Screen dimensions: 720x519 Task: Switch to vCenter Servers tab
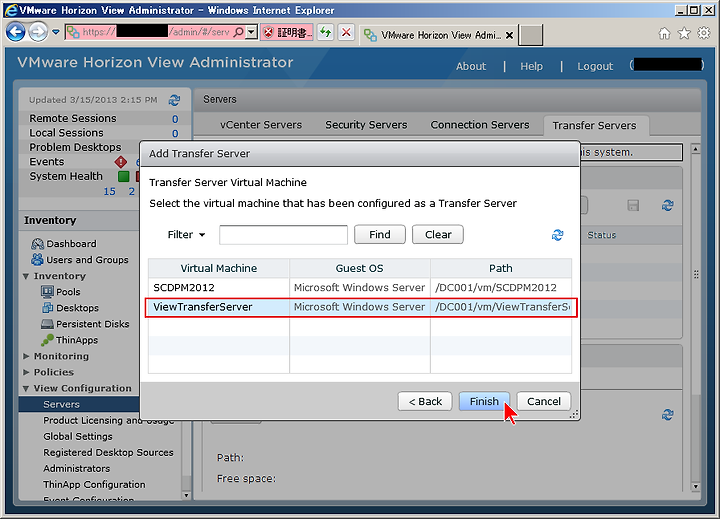tap(261, 125)
